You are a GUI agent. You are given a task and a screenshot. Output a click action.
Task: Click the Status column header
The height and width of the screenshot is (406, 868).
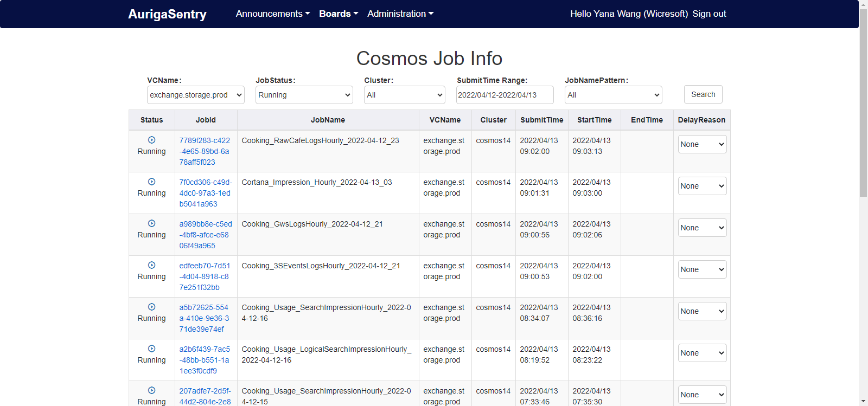click(x=152, y=120)
